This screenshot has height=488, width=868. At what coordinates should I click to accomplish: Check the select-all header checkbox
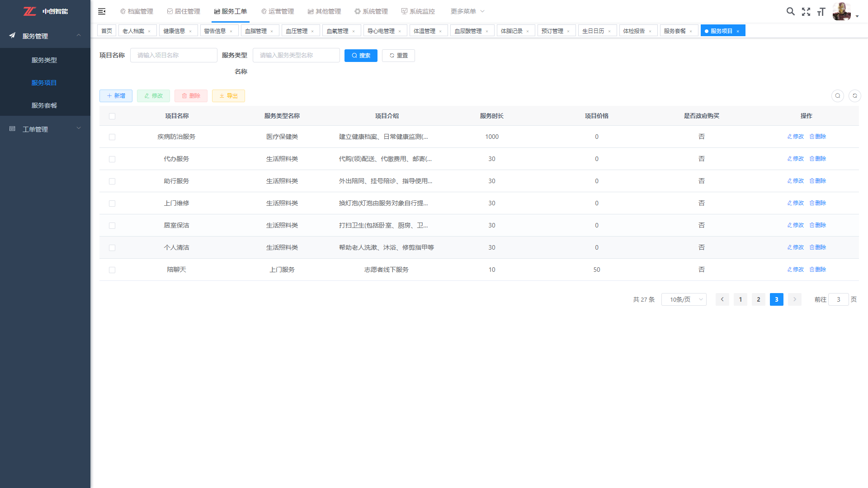click(x=112, y=116)
